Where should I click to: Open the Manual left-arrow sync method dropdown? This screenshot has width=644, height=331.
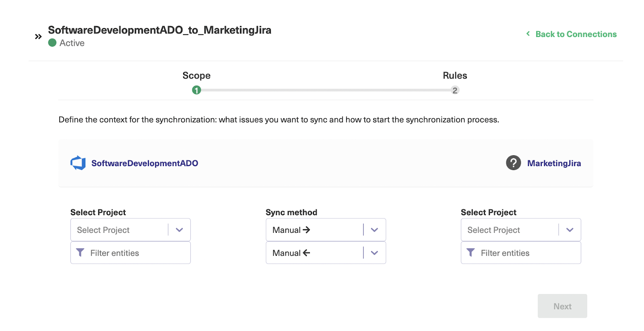[326, 253]
